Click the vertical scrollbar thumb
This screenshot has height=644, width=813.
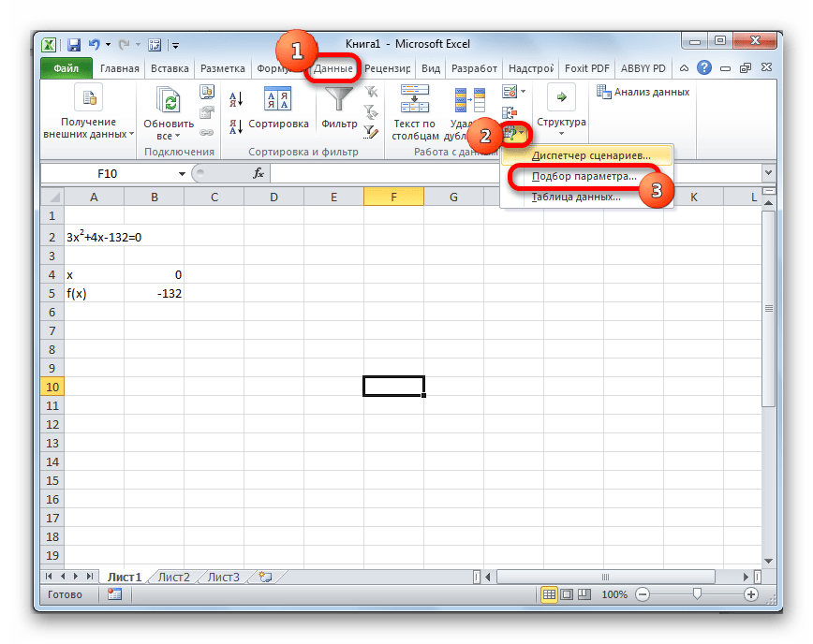pos(768,308)
